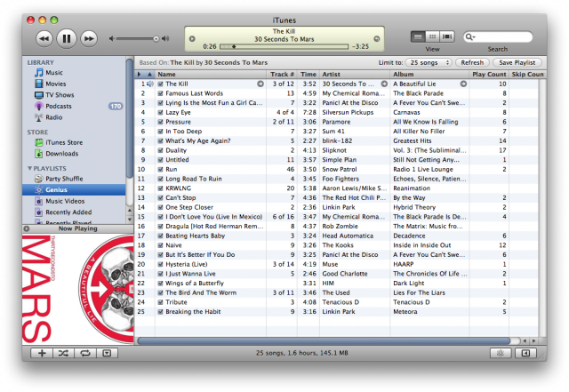Click the sidebar scroll down arrow

(130, 220)
